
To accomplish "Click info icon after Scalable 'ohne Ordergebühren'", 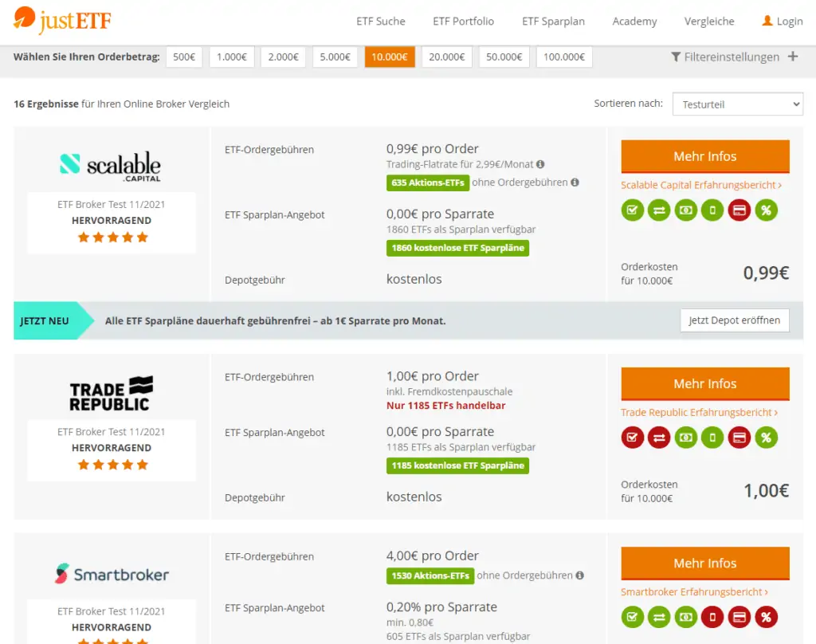I will (x=575, y=183).
